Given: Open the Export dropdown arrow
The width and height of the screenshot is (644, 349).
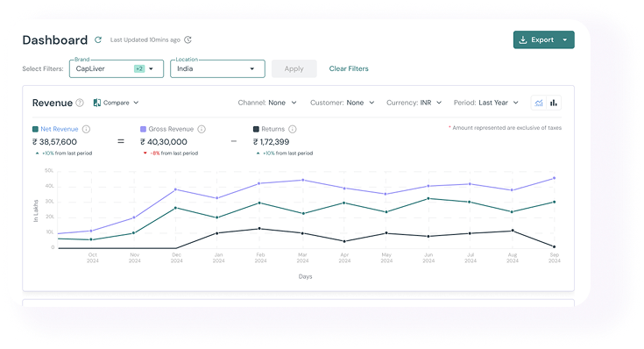Looking at the screenshot, I should (x=565, y=39).
